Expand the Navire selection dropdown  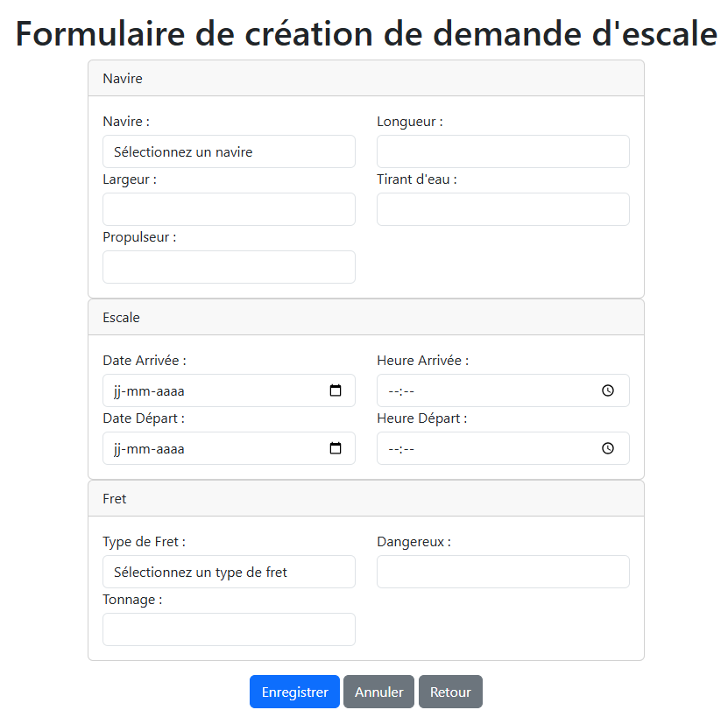[229, 151]
